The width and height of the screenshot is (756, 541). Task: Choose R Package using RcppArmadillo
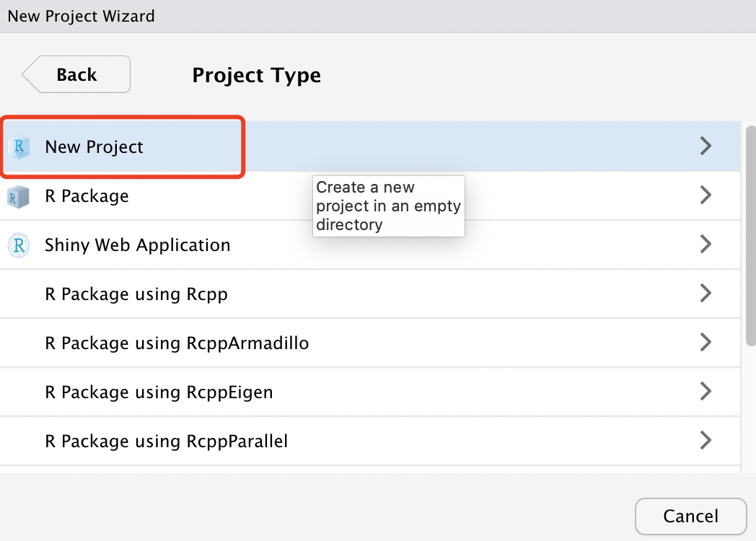click(x=177, y=343)
